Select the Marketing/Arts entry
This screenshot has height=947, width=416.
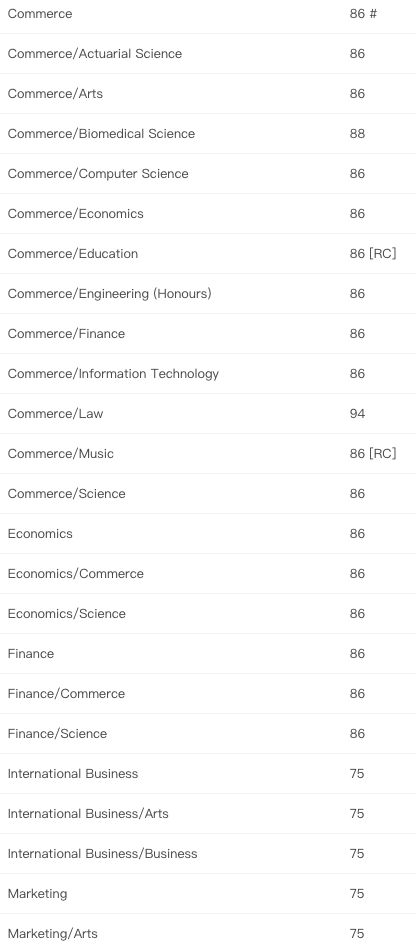pos(208,931)
